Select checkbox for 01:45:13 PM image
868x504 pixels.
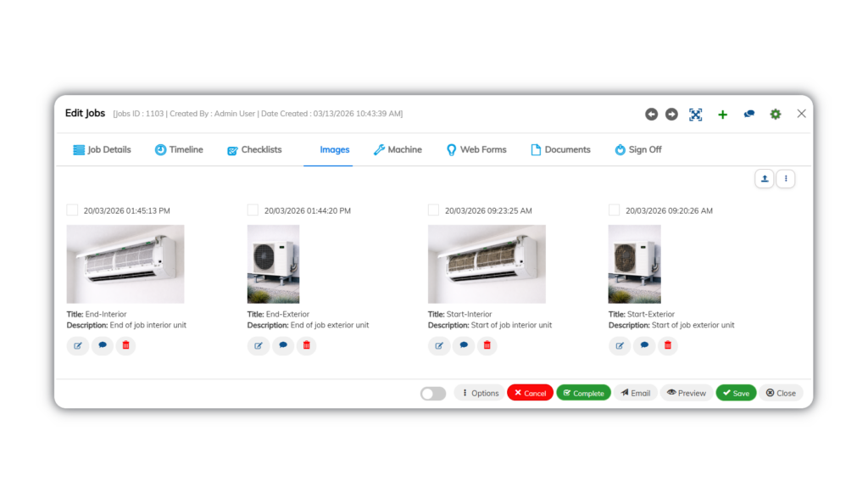(x=72, y=210)
